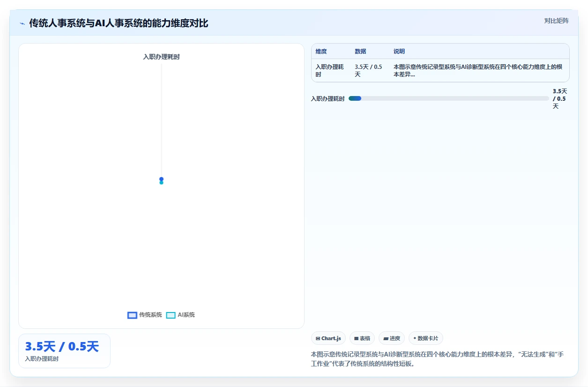The image size is (588, 387).
Task: Click the 3.5天 / 0.5天 table cell
Action: click(370, 70)
